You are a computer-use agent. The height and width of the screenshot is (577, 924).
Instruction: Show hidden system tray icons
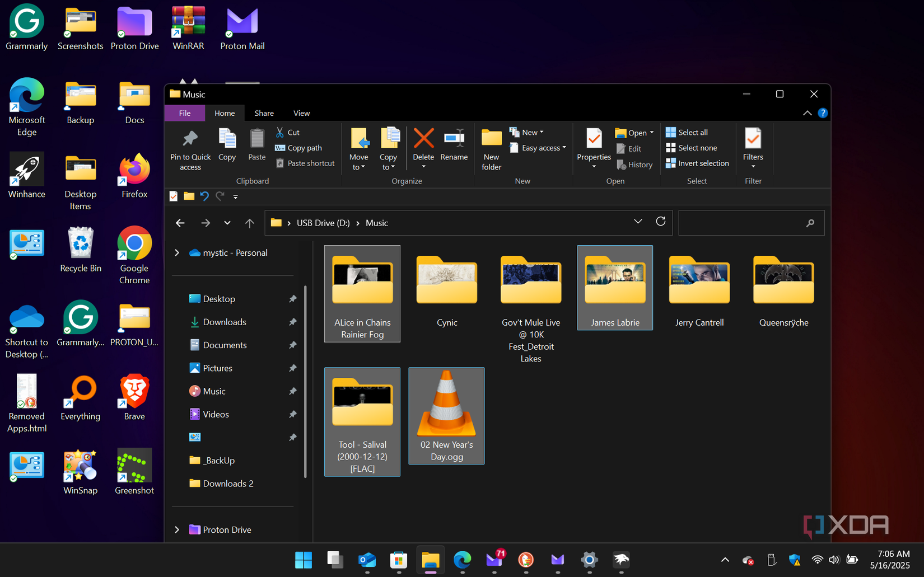725,560
